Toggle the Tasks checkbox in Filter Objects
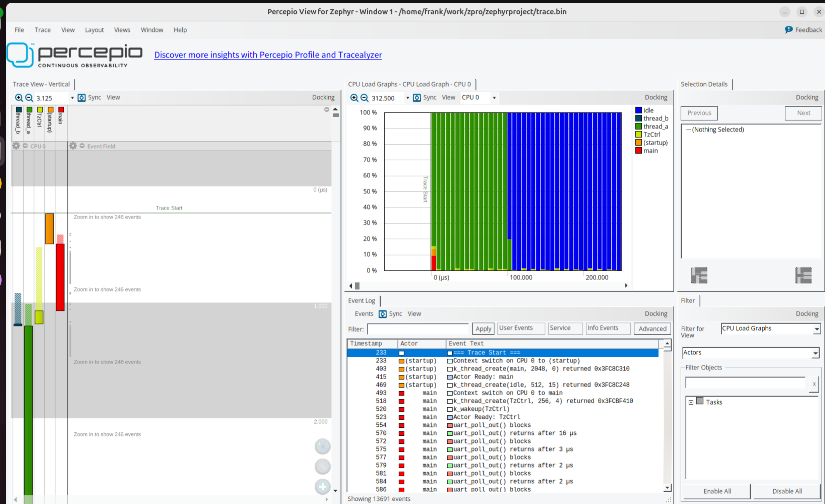This screenshot has height=504, width=825. pos(700,401)
